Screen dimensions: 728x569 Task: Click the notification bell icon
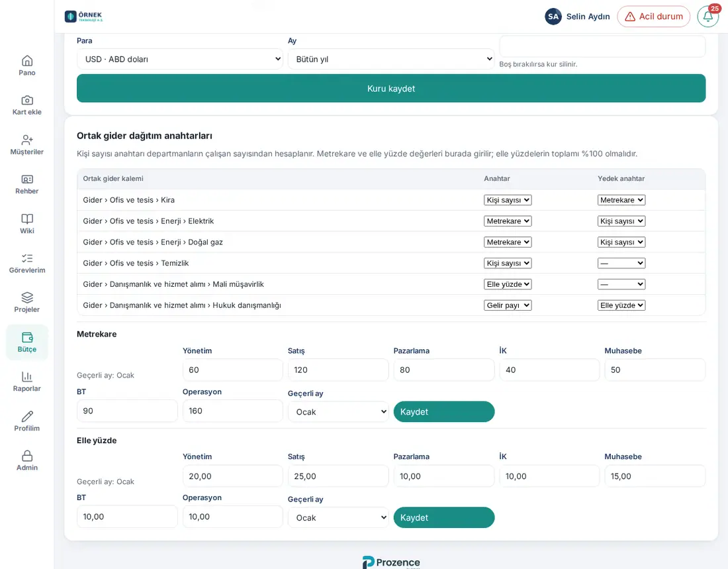707,17
